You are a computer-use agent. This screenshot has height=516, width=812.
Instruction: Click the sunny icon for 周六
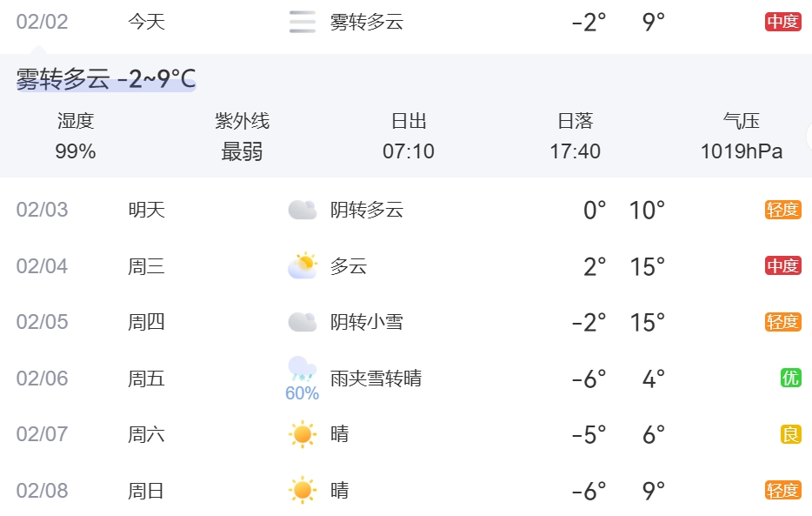point(303,434)
